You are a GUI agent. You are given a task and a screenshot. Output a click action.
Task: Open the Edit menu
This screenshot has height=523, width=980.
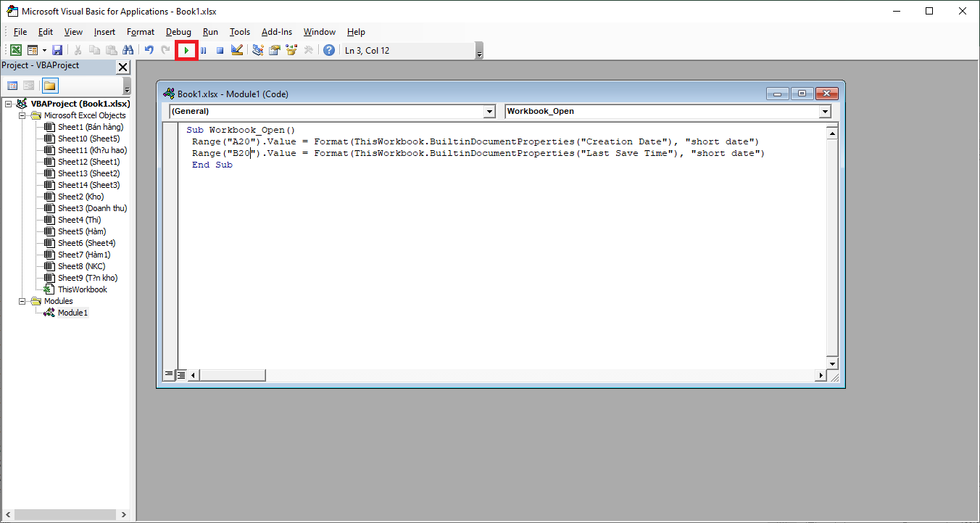(x=46, y=32)
